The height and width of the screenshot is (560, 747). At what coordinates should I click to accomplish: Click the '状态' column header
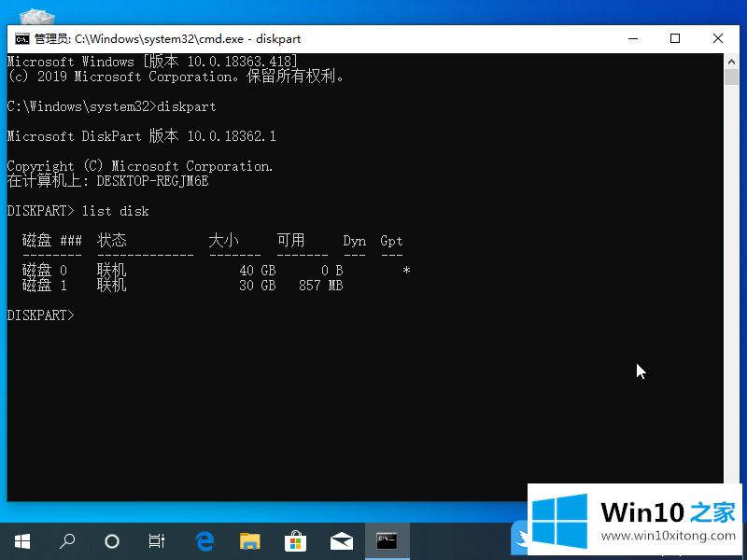click(112, 241)
